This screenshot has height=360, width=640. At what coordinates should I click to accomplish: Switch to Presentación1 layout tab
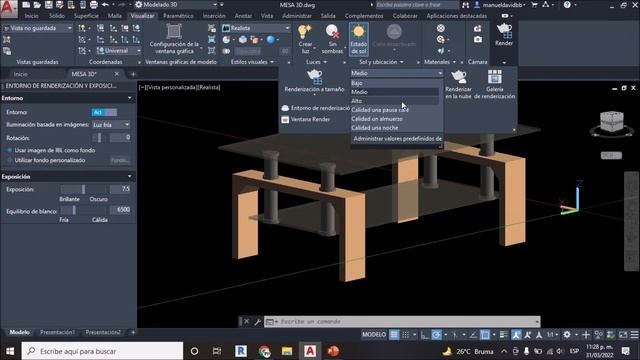click(x=58, y=332)
